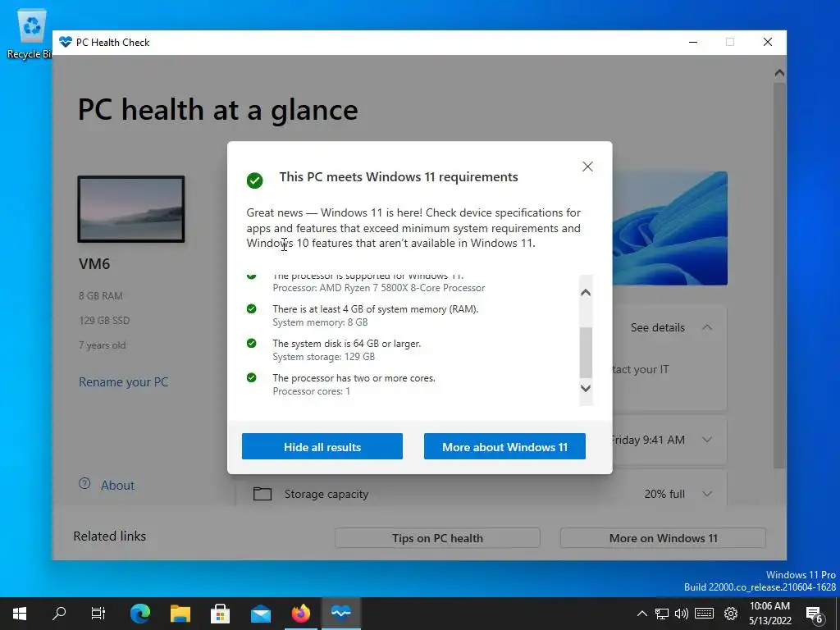Viewport: 840px width, 630px height.
Task: Show hidden system tray icons
Action: tap(641, 614)
